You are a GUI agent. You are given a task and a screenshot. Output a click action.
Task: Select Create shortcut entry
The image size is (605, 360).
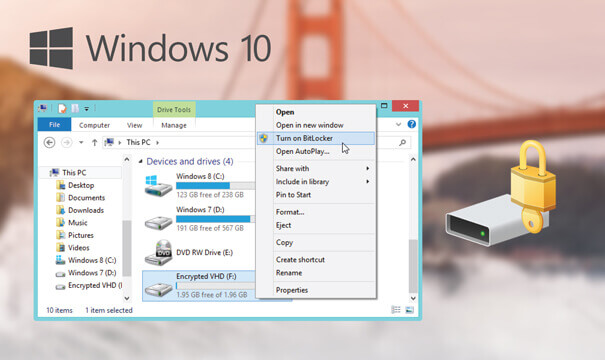click(x=300, y=260)
